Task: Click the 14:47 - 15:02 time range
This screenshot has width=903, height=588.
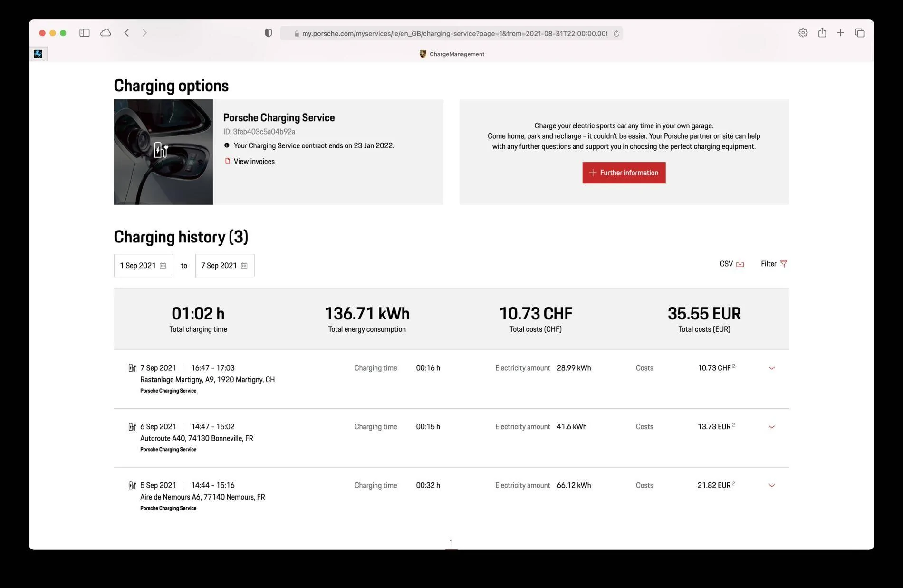Action: [x=213, y=427]
